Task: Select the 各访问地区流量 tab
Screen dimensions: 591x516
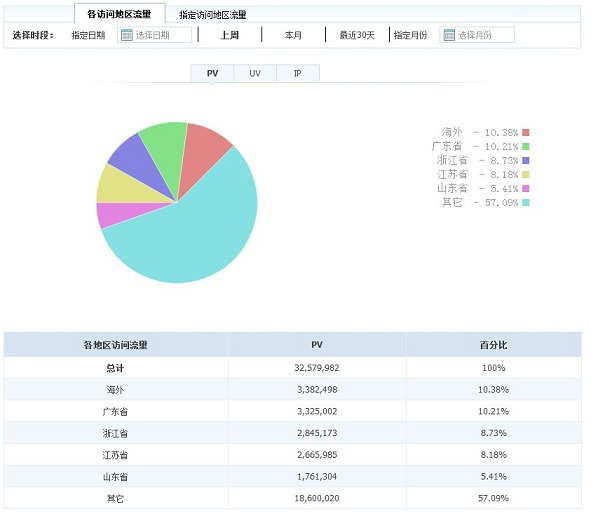Action: [x=119, y=14]
